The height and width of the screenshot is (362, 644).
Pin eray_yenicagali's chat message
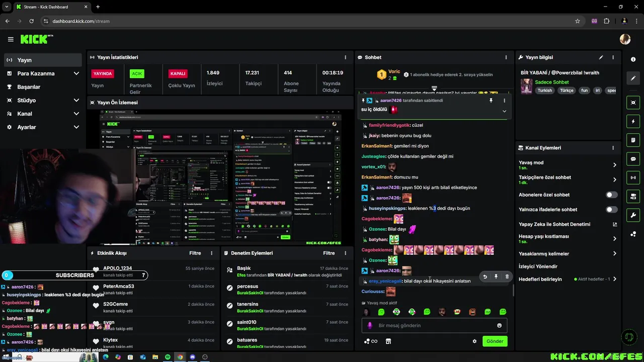click(x=496, y=277)
